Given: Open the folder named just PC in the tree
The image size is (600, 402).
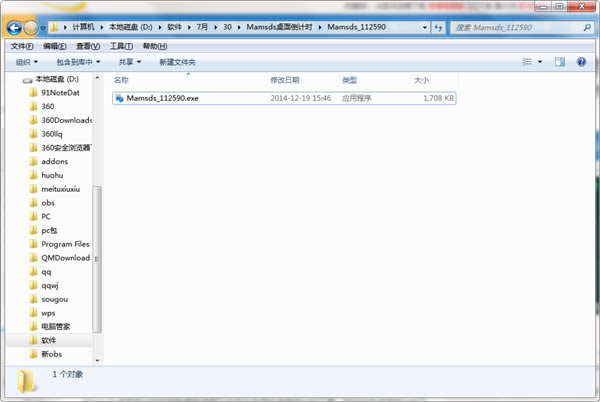Looking at the screenshot, I should (40, 216).
